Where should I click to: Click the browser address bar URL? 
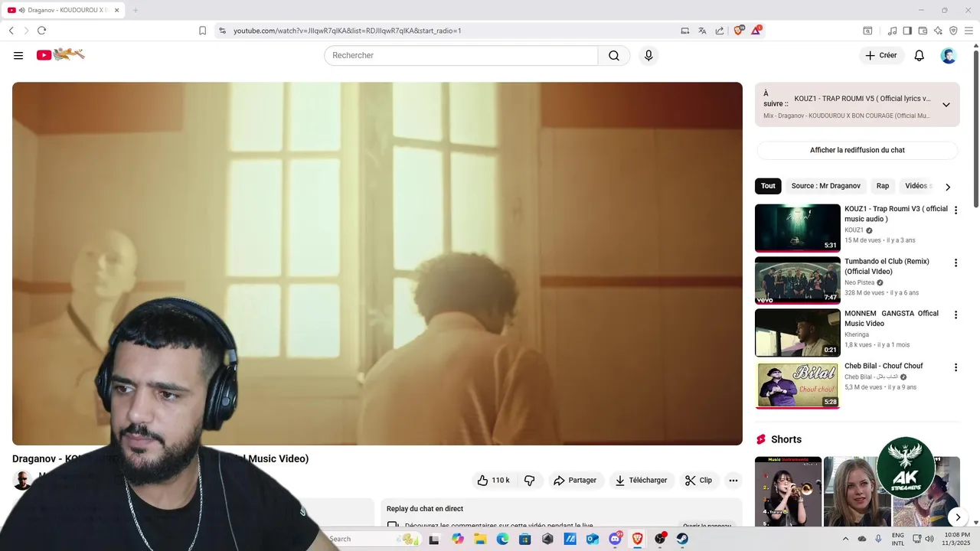347,31
